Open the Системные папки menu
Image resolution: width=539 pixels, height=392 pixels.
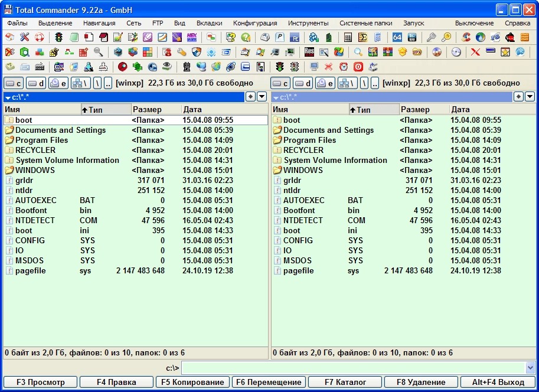coord(366,23)
